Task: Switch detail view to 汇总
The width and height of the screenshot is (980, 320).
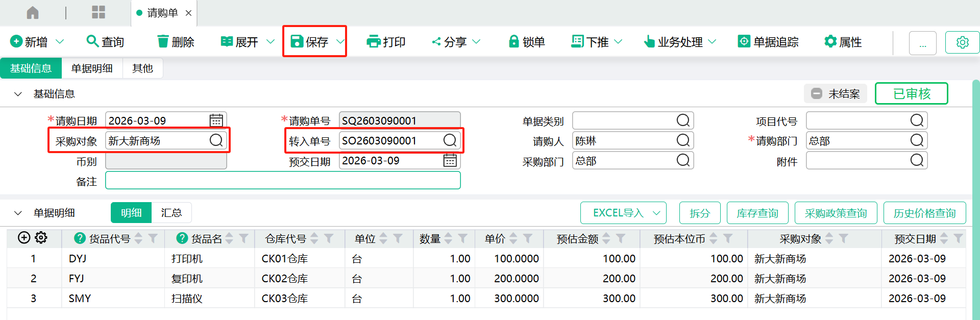Action: click(171, 213)
